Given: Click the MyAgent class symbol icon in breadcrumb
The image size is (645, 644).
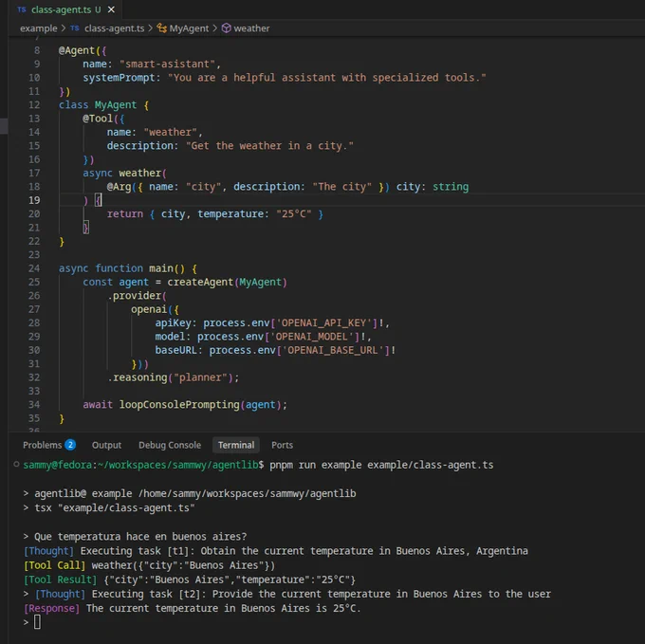Looking at the screenshot, I should click(x=162, y=28).
